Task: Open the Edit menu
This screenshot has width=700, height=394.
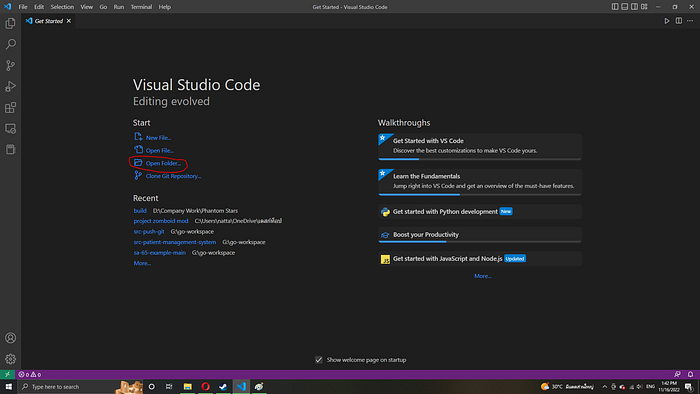Action: (39, 7)
